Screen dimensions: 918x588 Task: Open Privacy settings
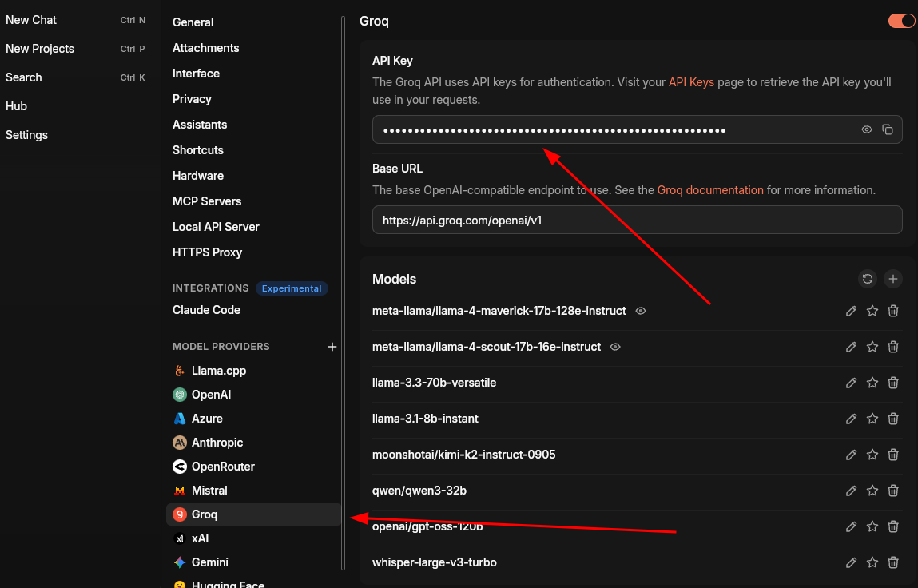click(x=192, y=99)
